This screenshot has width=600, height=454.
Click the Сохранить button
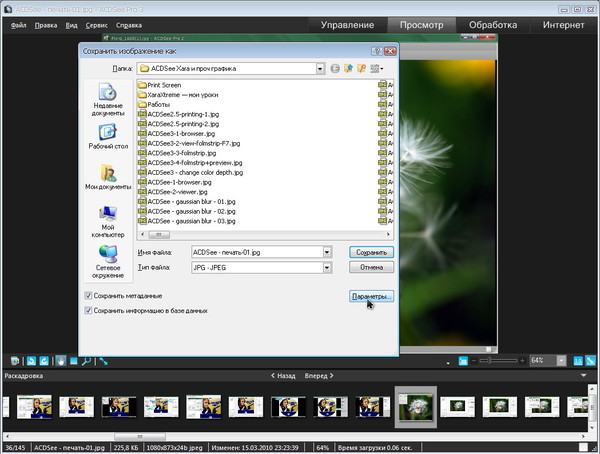(x=371, y=252)
